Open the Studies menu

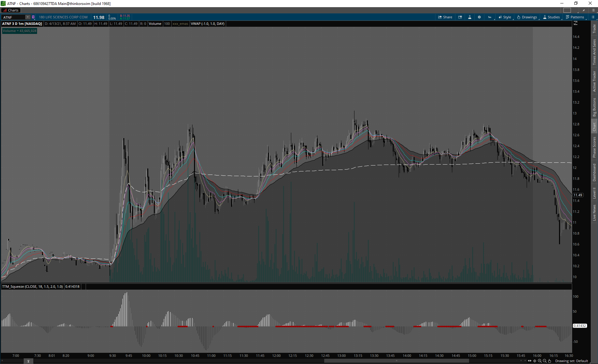click(x=552, y=17)
